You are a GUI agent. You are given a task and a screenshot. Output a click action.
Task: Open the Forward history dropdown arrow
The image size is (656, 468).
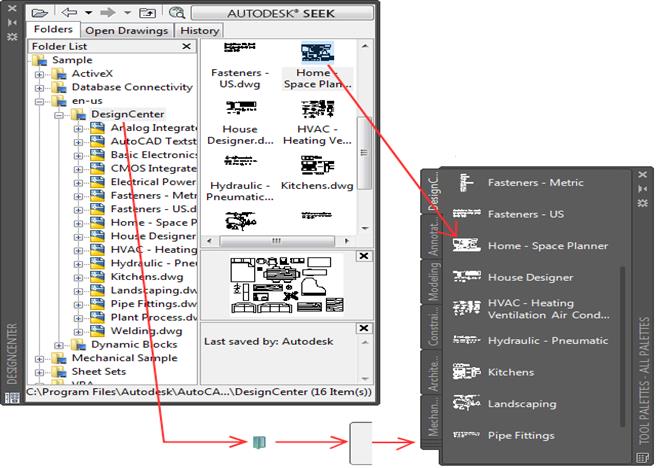tap(127, 13)
